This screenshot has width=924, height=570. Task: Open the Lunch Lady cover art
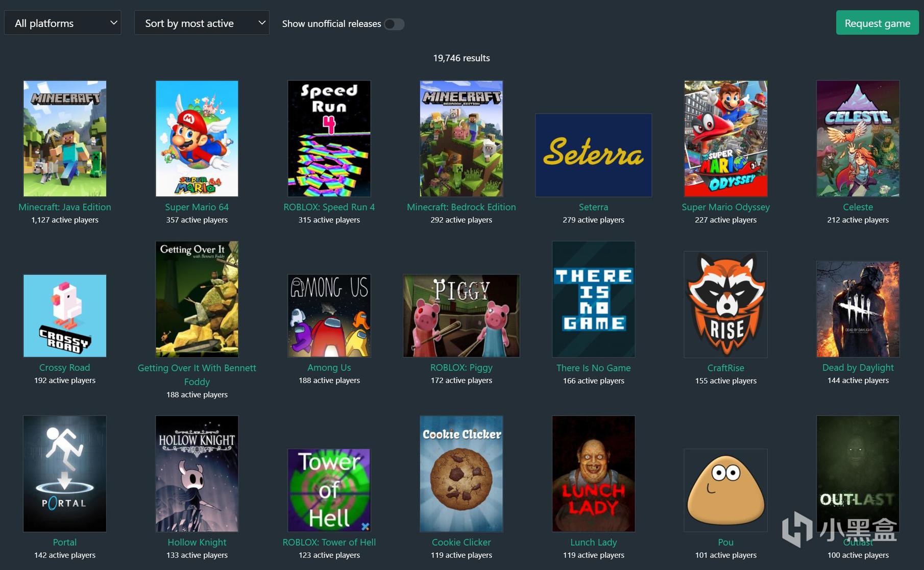point(594,474)
